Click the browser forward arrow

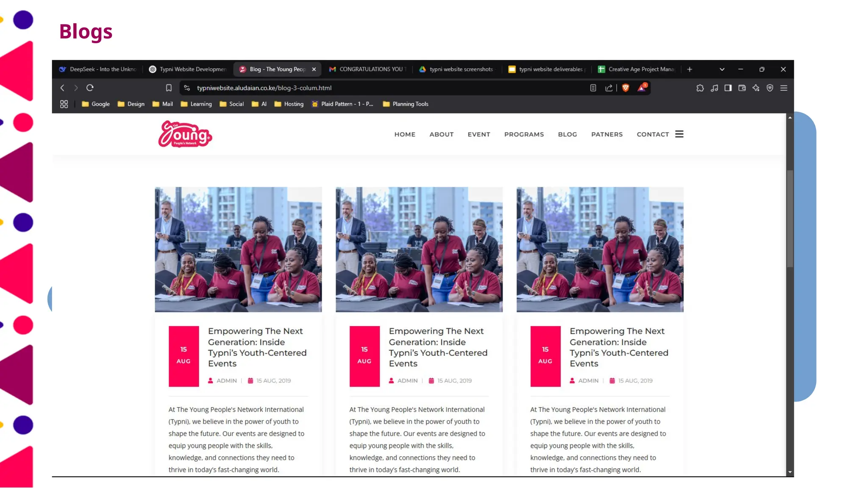pyautogui.click(x=76, y=88)
